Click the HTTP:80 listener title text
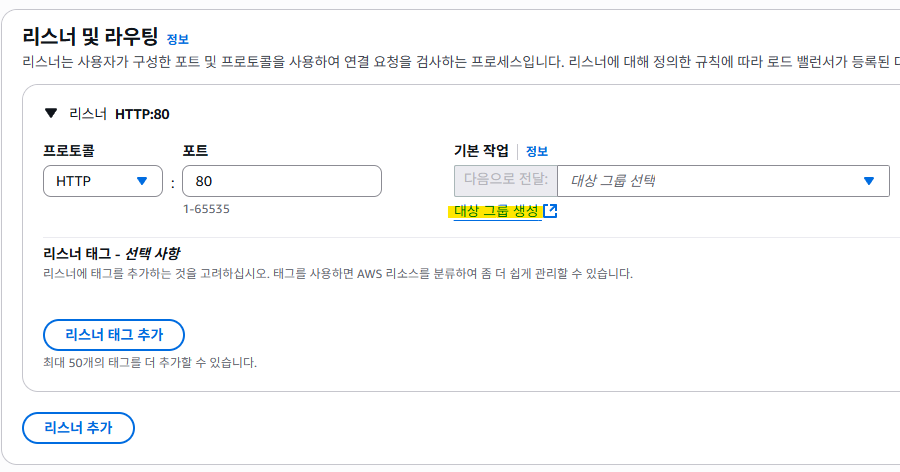The image size is (900, 472). tap(142, 114)
